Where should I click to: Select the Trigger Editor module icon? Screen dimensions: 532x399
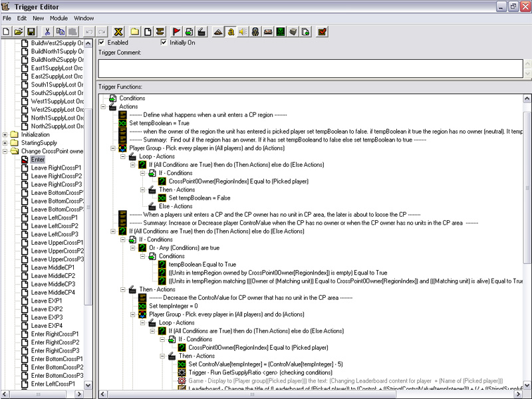[x=231, y=32]
